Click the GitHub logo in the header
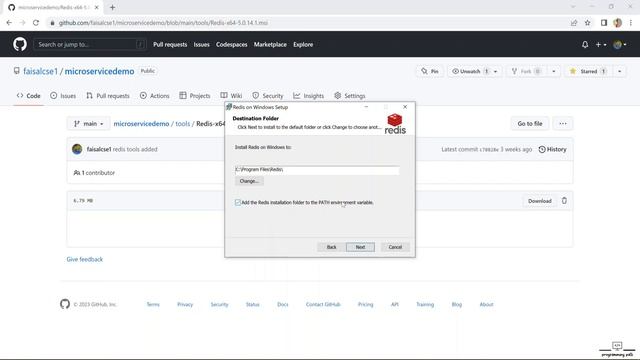This screenshot has height=360, width=640. 20,44
